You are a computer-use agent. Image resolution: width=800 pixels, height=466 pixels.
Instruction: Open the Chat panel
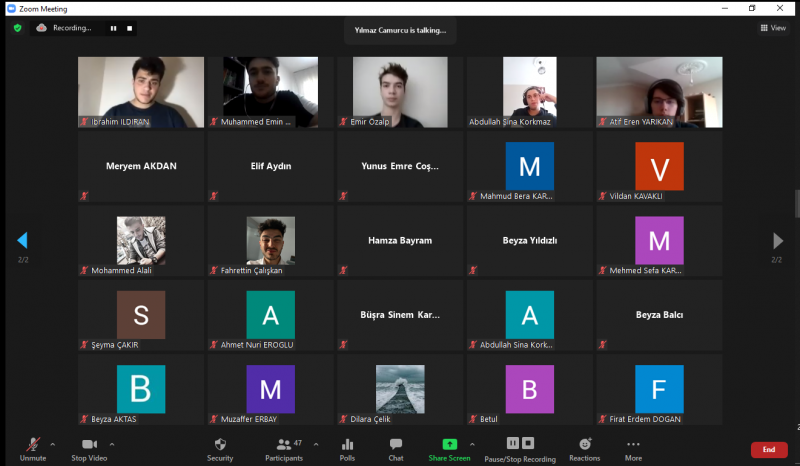pyautogui.click(x=396, y=447)
